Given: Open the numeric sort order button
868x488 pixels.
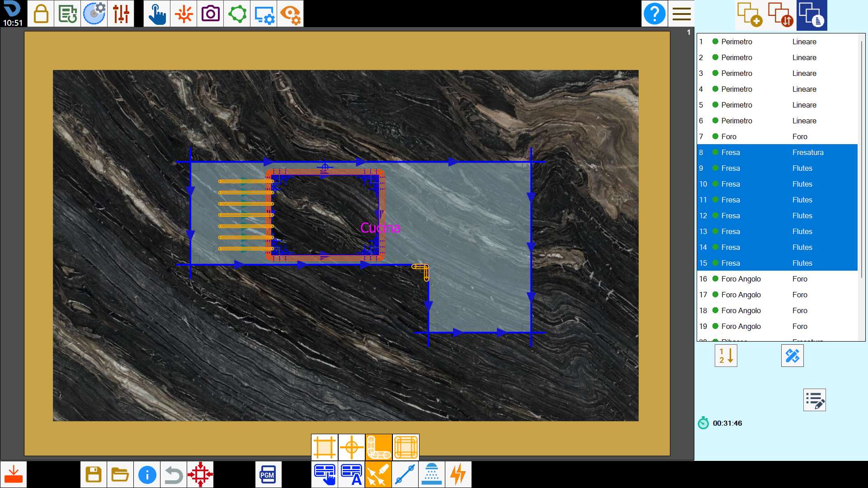Looking at the screenshot, I should click(x=726, y=356).
